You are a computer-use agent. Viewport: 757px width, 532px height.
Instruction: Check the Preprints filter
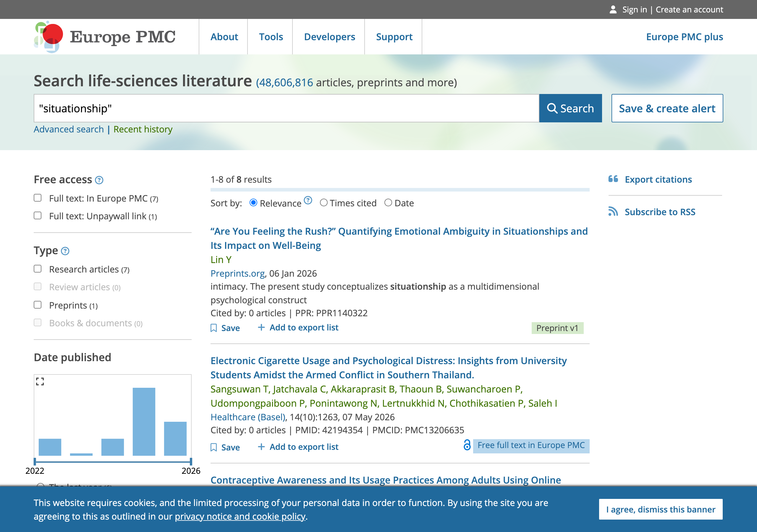[x=38, y=305]
